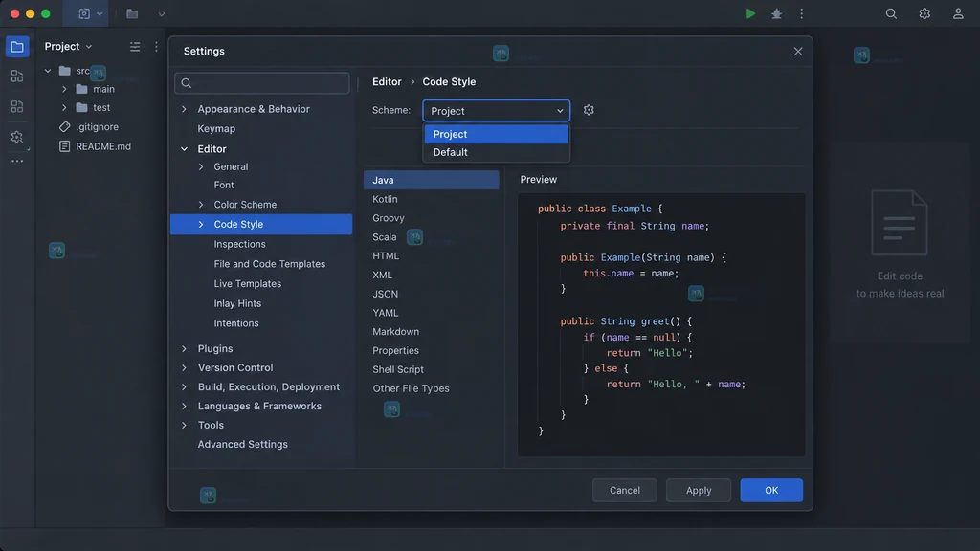Select Intentions settings

236,323
